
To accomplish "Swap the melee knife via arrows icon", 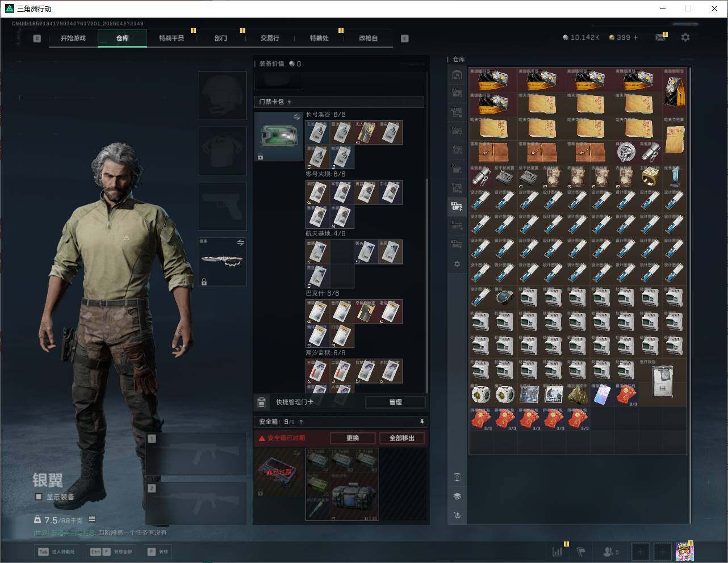I will coord(241,243).
